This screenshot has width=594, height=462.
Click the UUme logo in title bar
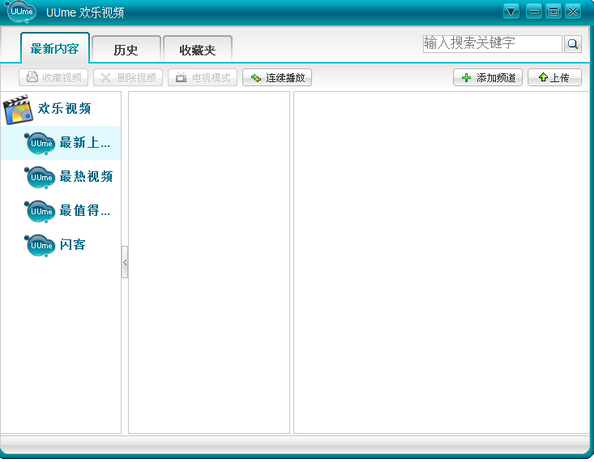21,12
